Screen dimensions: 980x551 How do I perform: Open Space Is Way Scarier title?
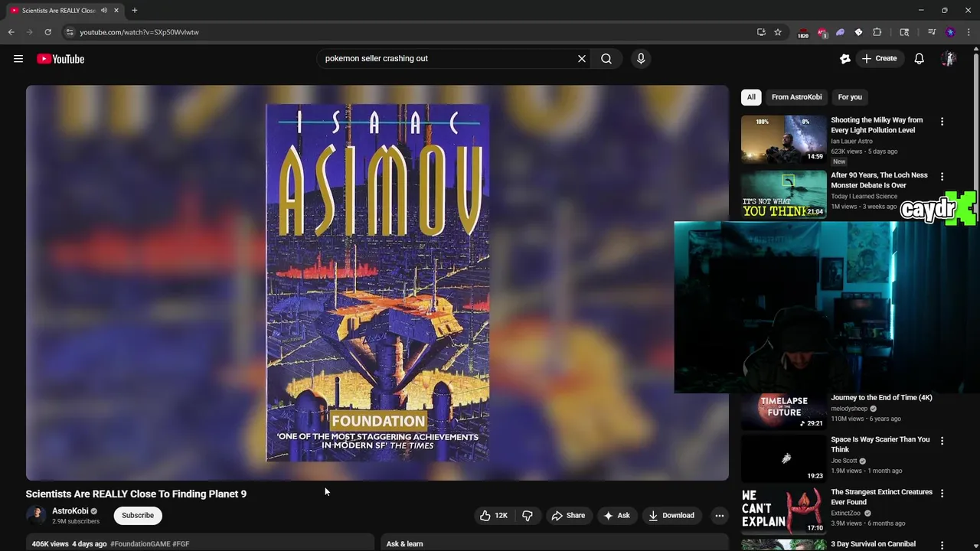pos(880,445)
